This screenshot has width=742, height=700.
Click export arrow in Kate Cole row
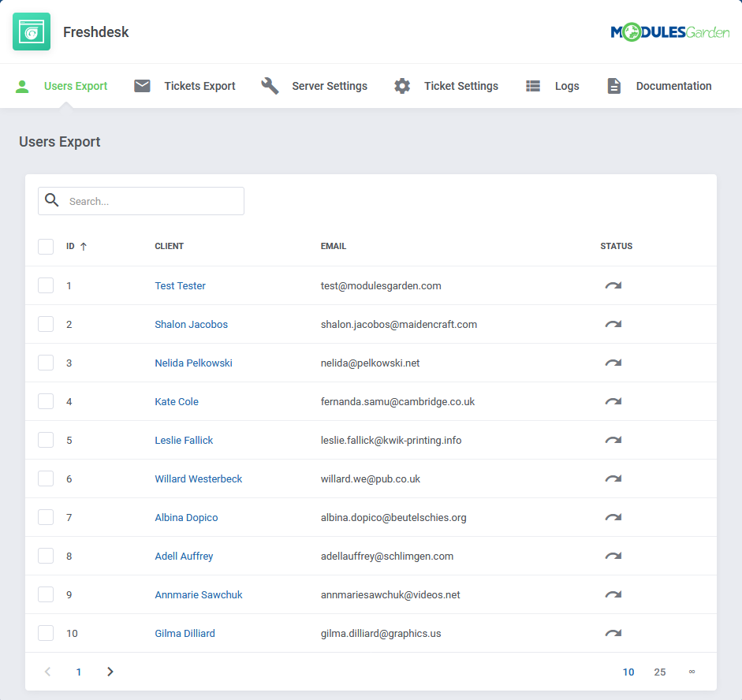pyautogui.click(x=613, y=401)
